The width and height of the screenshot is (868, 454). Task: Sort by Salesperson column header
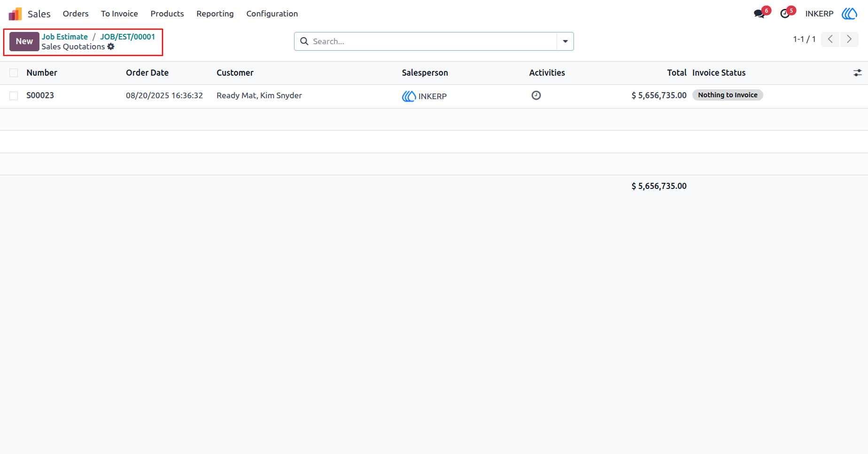click(x=425, y=73)
